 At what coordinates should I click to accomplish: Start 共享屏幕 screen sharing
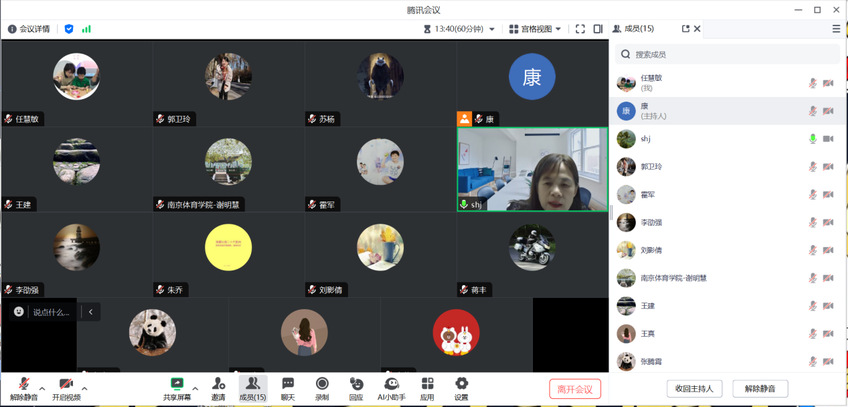pos(177,388)
